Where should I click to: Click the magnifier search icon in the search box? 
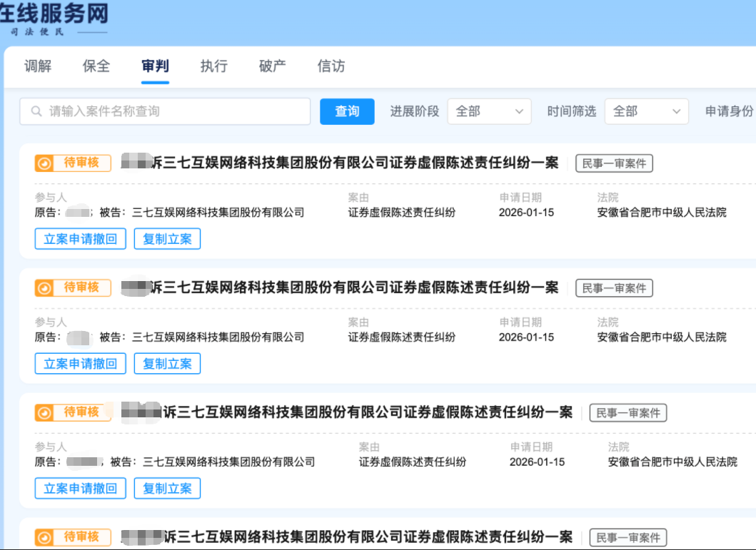(x=37, y=111)
